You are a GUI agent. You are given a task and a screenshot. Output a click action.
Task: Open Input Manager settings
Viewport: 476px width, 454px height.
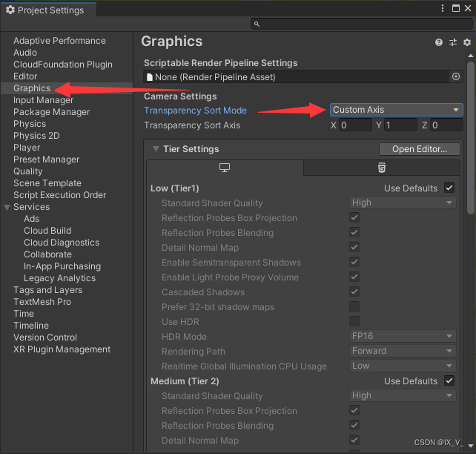(43, 100)
